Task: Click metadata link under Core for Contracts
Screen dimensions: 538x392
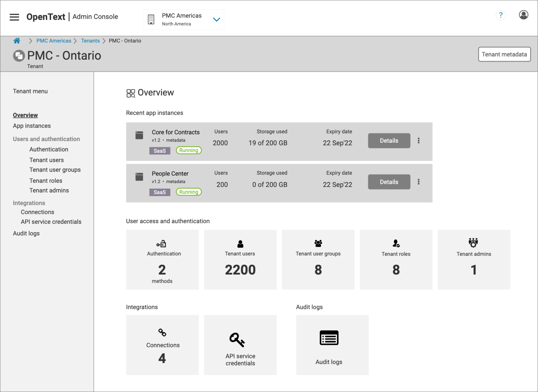Action: point(176,140)
